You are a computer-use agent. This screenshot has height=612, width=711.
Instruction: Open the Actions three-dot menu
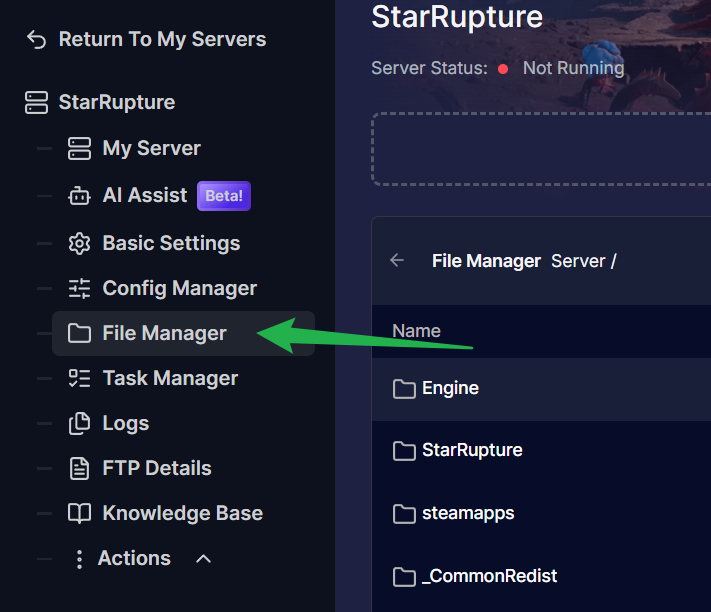[79, 559]
